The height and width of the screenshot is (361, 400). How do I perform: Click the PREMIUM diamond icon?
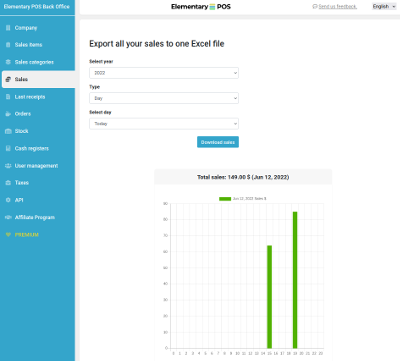pyautogui.click(x=8, y=235)
